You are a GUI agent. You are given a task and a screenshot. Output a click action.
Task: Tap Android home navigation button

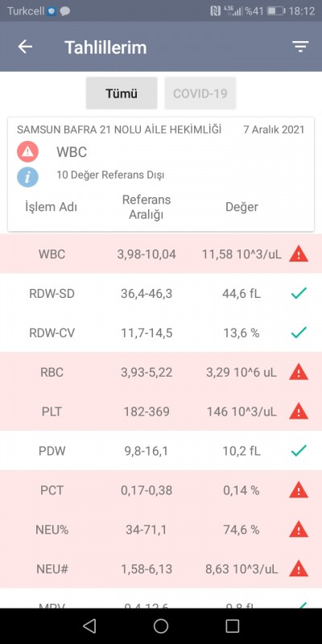point(161,626)
